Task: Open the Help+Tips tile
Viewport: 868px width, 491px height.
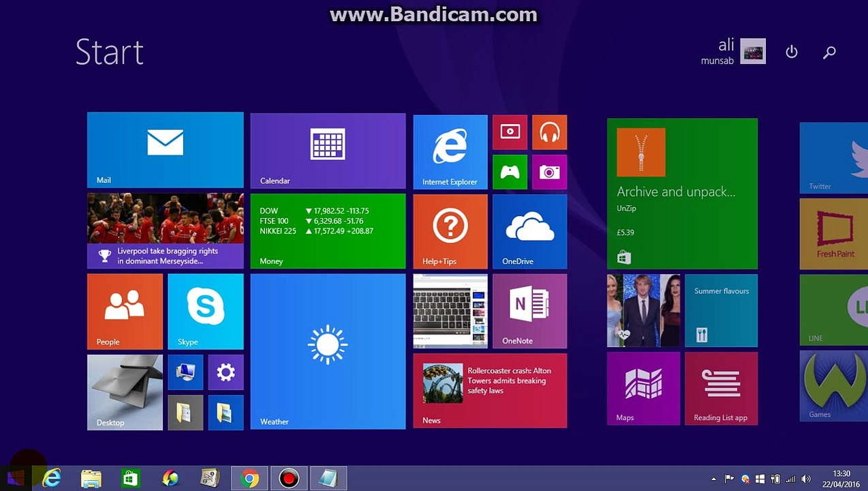Action: tap(450, 231)
